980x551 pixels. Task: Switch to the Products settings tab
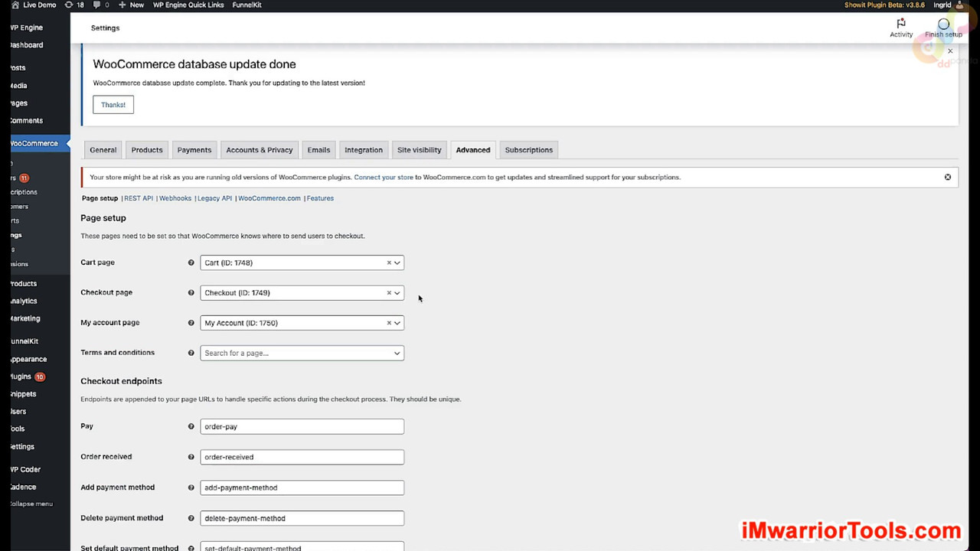147,150
